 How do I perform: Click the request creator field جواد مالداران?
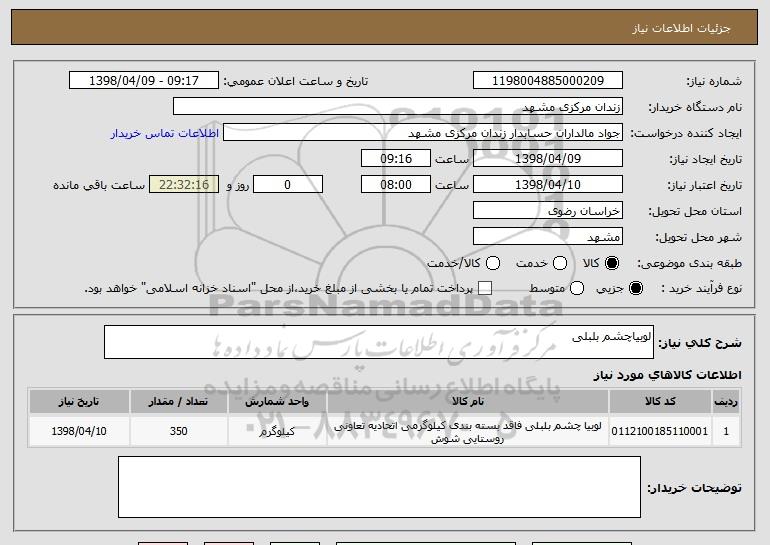click(423, 133)
